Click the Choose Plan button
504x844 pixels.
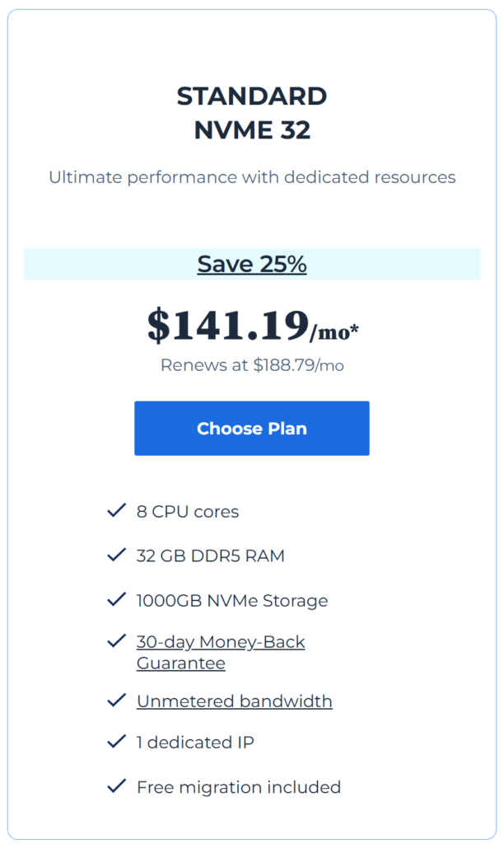tap(252, 428)
